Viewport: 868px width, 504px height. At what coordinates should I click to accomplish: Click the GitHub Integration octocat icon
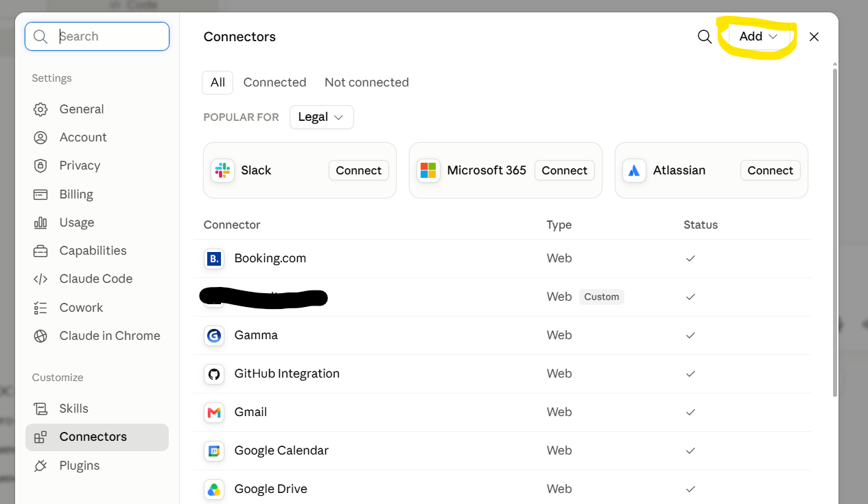[x=214, y=374]
